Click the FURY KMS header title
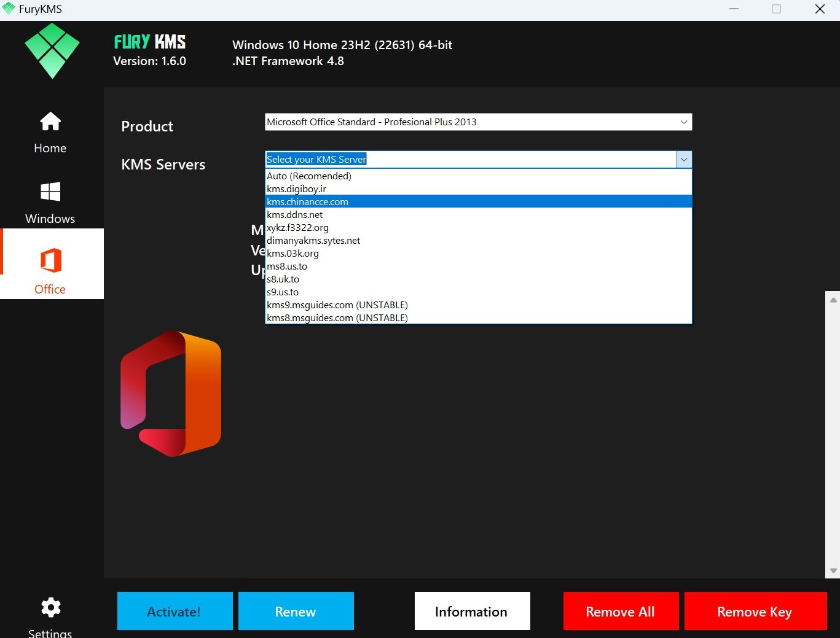Screen dimensions: 840x638 [149, 42]
